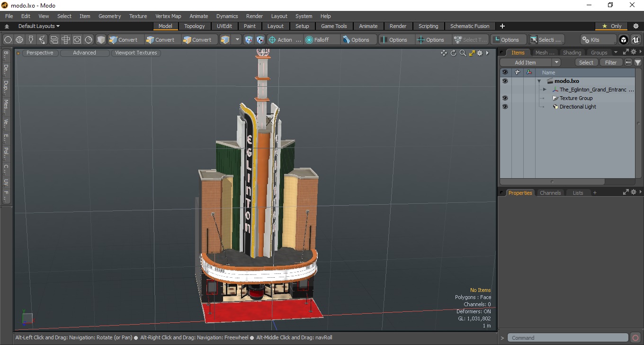Click the stacked loops icon in the toolbar
Screen dimensions: 644x345
tap(54, 40)
